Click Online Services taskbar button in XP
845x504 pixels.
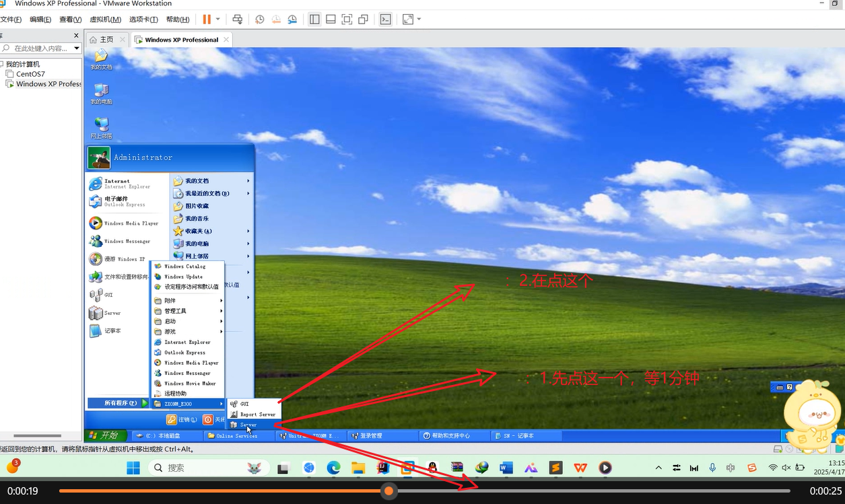click(x=238, y=435)
